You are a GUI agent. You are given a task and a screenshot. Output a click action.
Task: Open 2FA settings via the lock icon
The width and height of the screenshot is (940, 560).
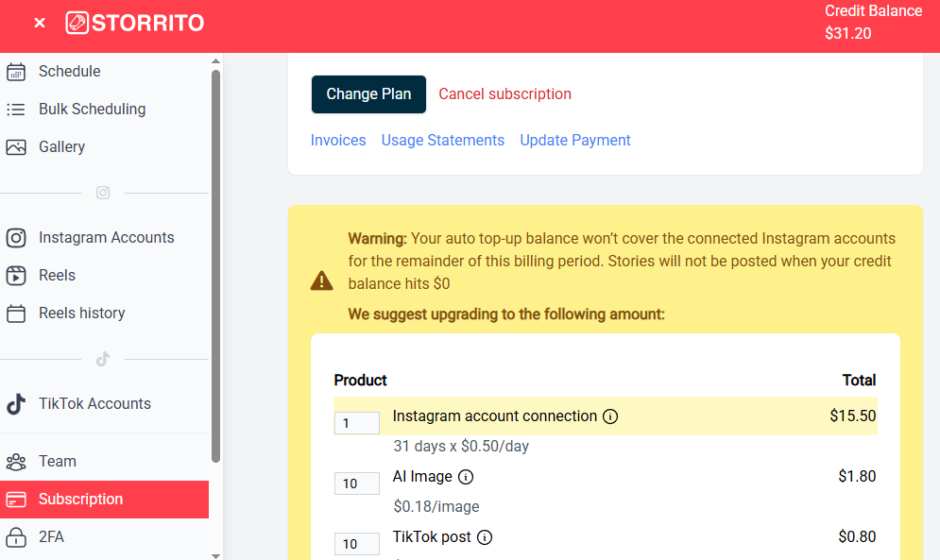[16, 536]
